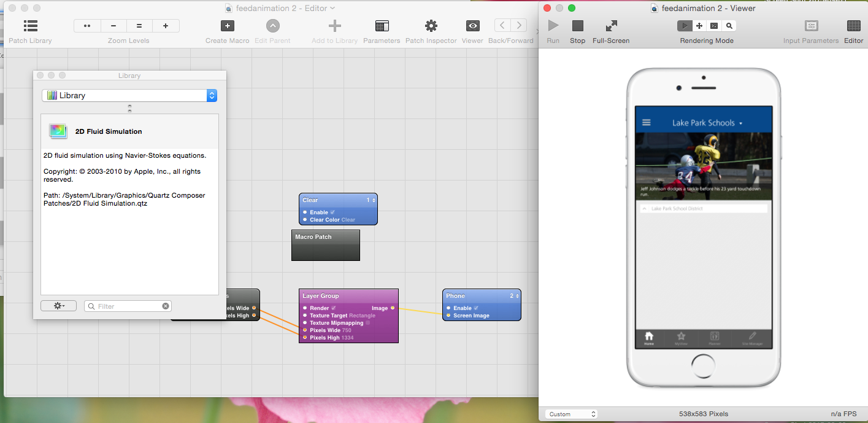868x423 pixels.
Task: Click Texture Target Rectangle value on Layer Group
Action: [x=362, y=316]
